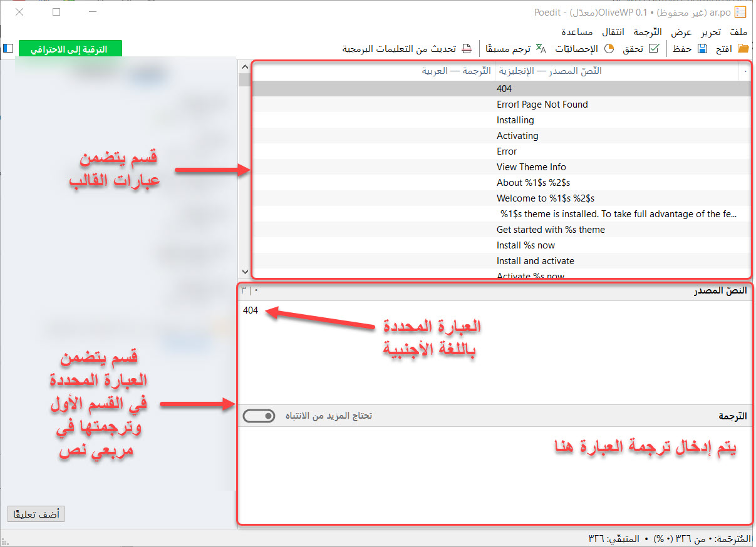
Task: Open the ملف menu
Action: tap(738, 32)
